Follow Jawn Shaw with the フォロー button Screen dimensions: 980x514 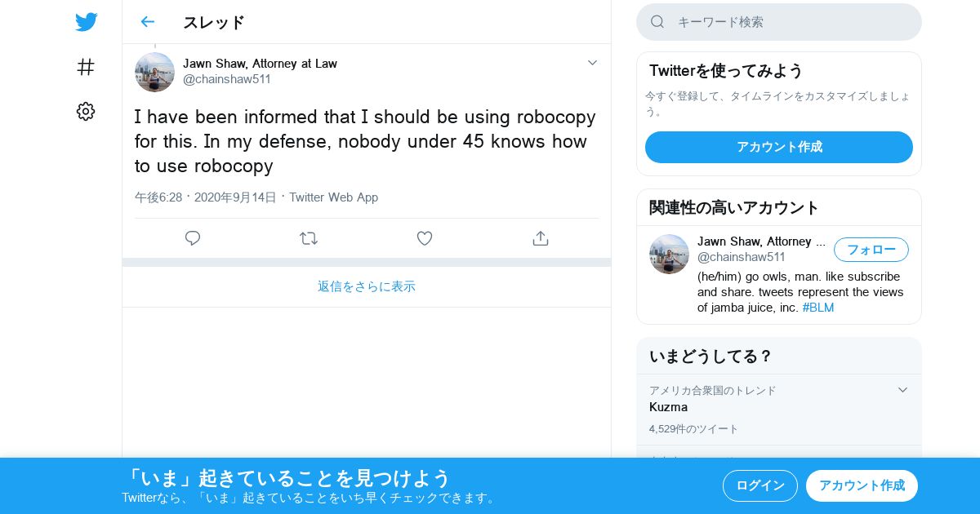[871, 250]
